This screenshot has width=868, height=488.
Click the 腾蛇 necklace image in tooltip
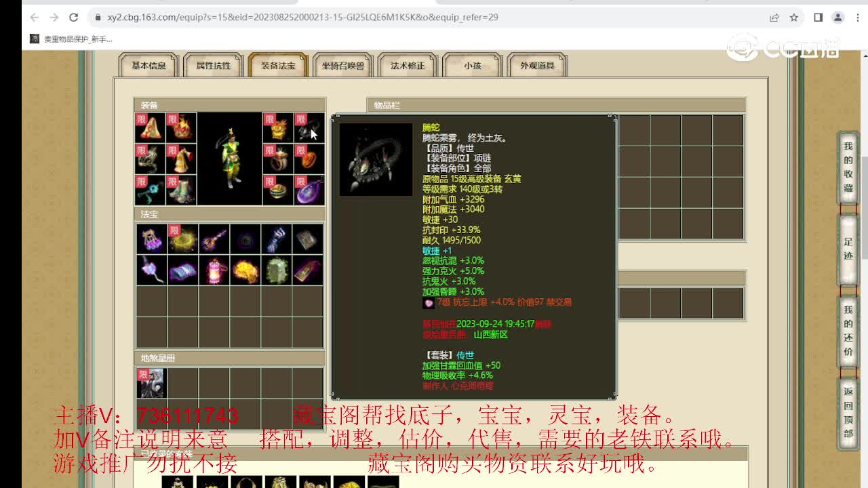click(376, 160)
